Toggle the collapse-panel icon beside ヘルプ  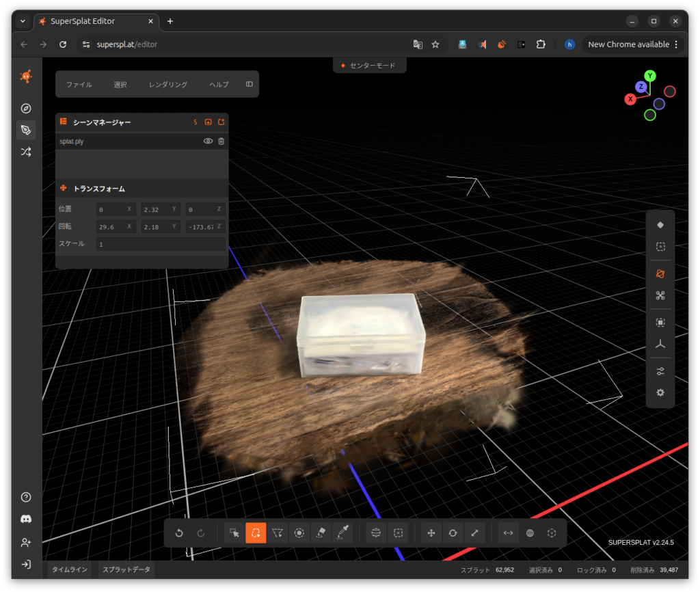(x=249, y=85)
